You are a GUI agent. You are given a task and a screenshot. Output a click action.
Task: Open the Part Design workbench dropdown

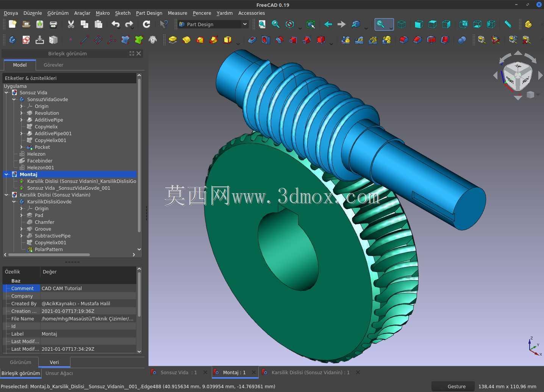pyautogui.click(x=213, y=24)
